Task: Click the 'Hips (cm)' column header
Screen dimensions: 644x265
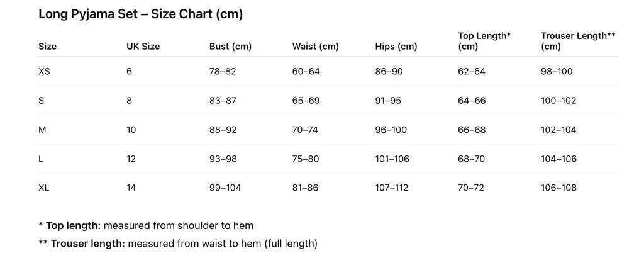Action: point(396,46)
